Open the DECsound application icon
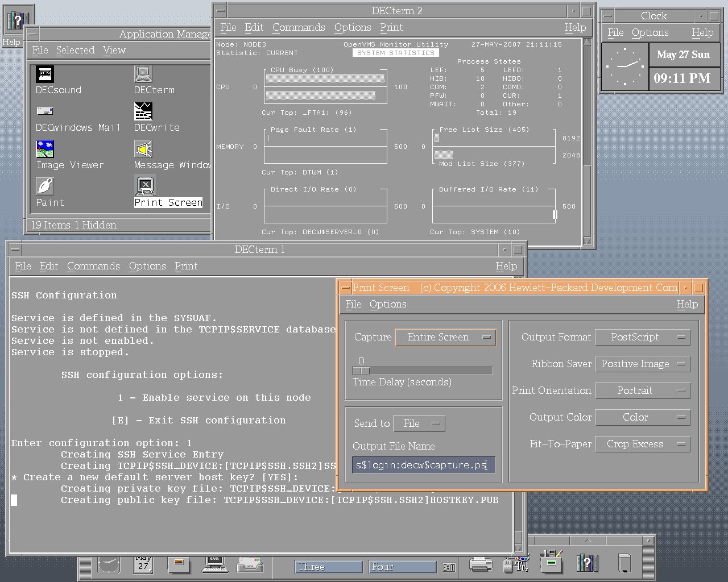728x582 pixels. tap(45, 74)
